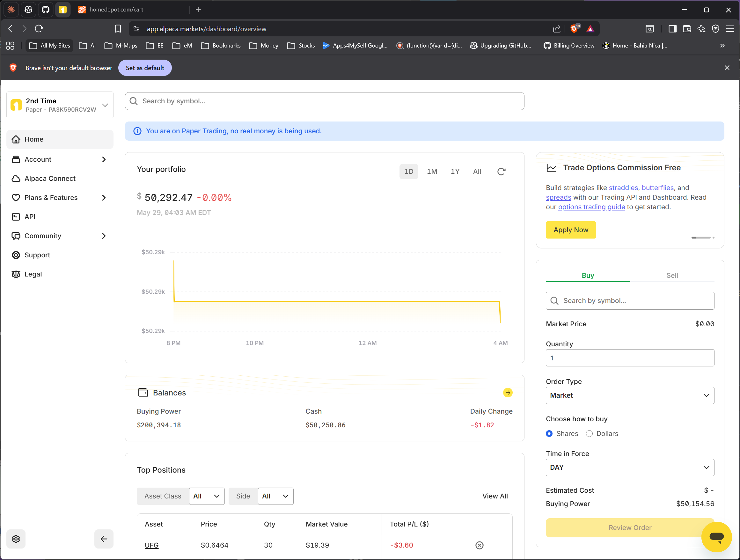Open the Asset Class All dropdown

click(x=206, y=496)
